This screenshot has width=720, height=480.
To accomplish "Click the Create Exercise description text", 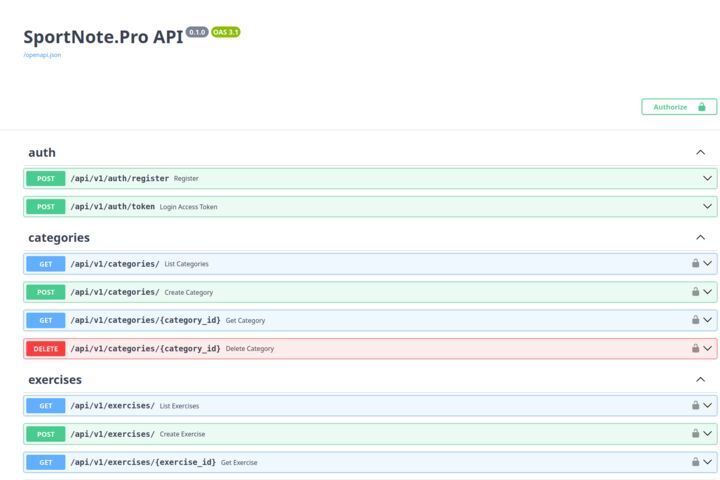I will pos(182,434).
